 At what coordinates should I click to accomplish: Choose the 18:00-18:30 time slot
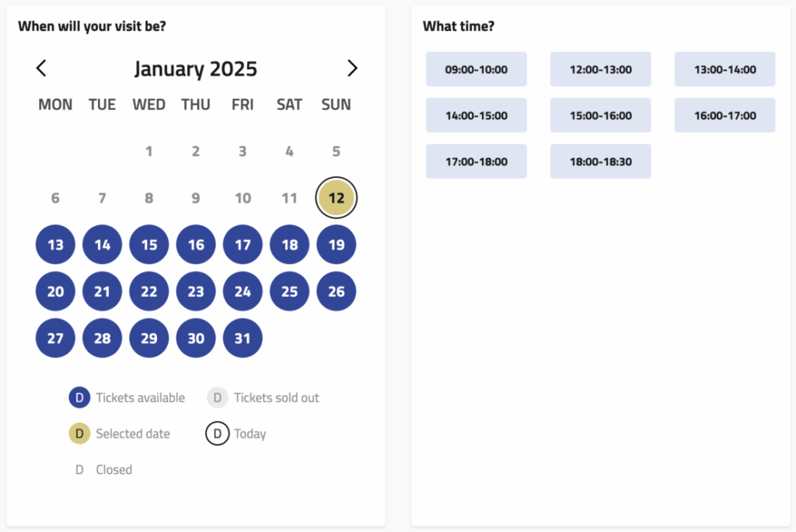[x=601, y=162]
